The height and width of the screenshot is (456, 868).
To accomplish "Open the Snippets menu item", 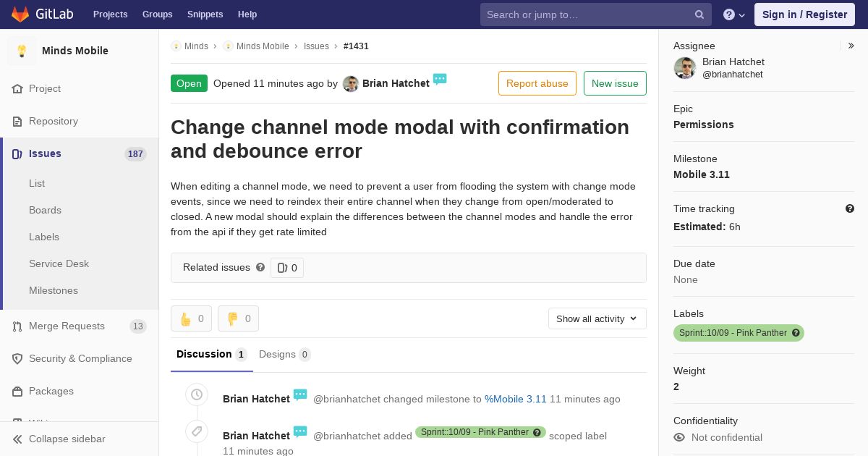I will 205,14.
